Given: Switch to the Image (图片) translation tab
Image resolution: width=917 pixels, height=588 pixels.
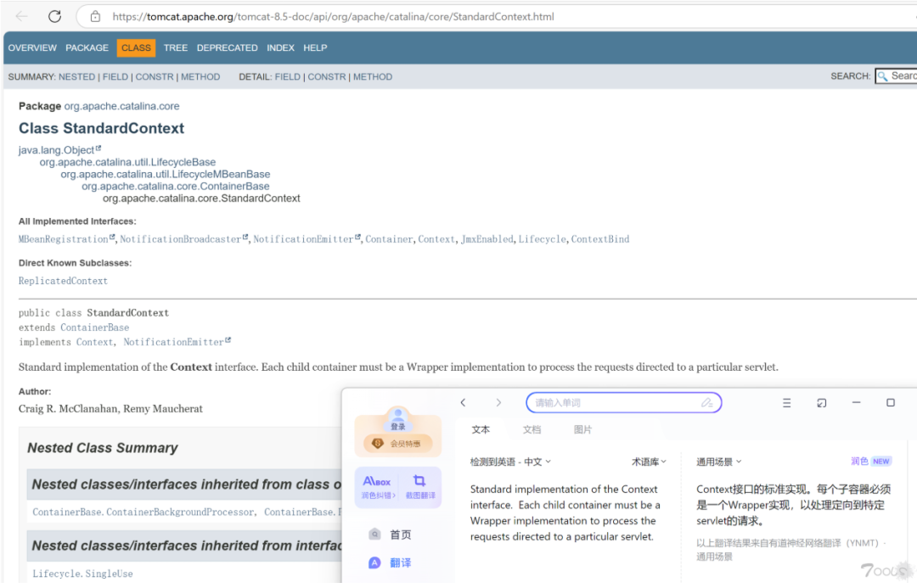Looking at the screenshot, I should click(x=582, y=429).
